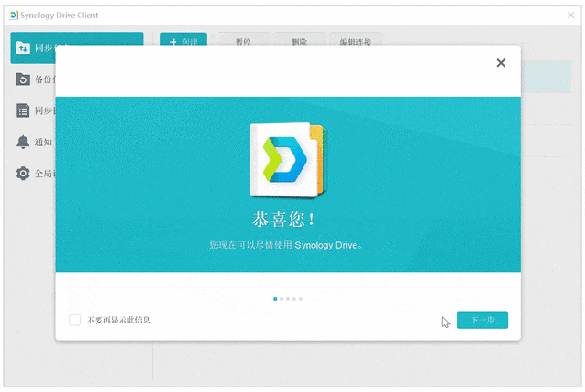Click the 暂停 pause toolbar button
This screenshot has width=585, height=392.
click(243, 39)
